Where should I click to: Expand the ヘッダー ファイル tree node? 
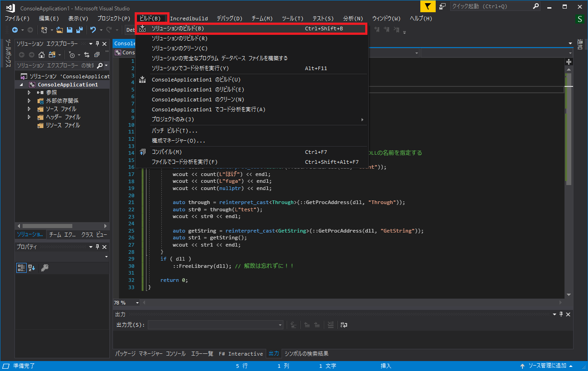pyautogui.click(x=28, y=117)
